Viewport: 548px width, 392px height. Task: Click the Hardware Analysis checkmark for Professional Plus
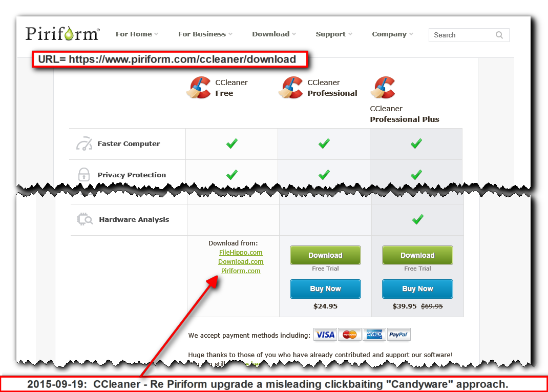(x=417, y=219)
